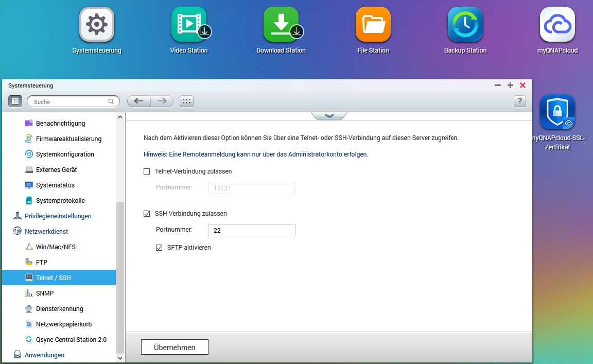Click the sidebar scroll up arrow
593x364 pixels.
120,117
